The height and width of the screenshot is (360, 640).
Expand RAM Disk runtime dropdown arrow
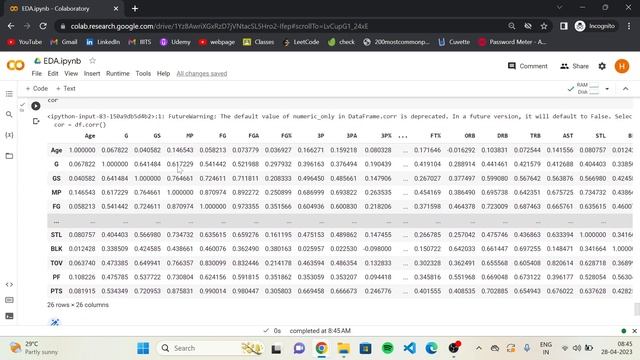[607, 89]
